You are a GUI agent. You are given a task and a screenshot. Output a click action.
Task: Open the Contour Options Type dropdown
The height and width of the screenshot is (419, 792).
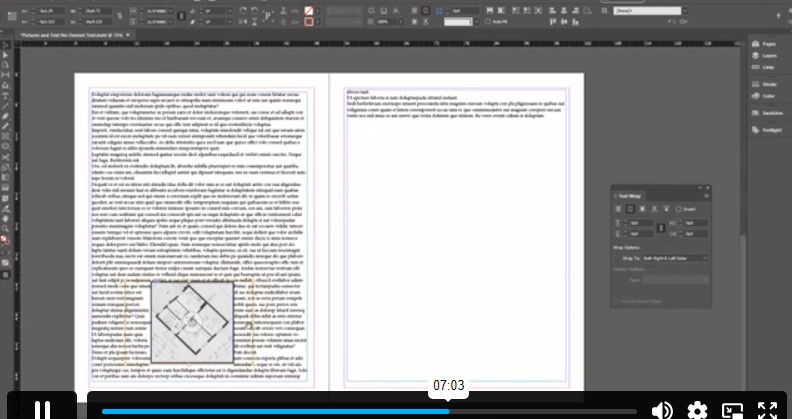(676, 279)
